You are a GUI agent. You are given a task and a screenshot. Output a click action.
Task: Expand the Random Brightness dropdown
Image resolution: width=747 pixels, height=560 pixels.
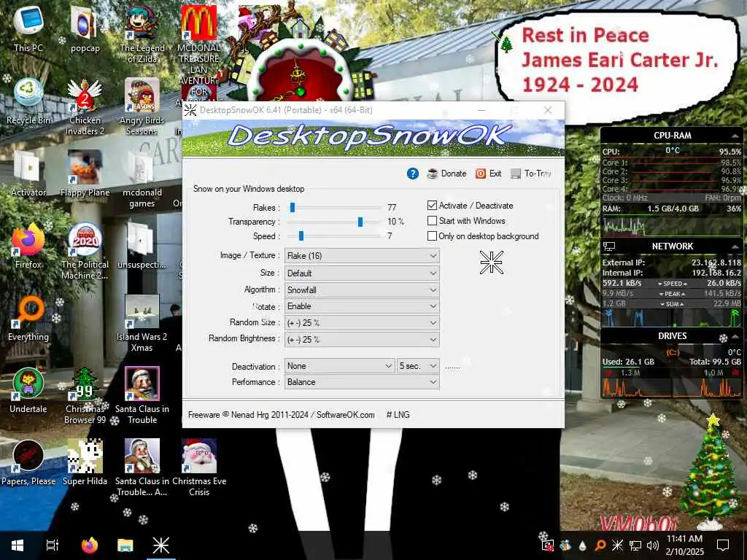coord(362,340)
